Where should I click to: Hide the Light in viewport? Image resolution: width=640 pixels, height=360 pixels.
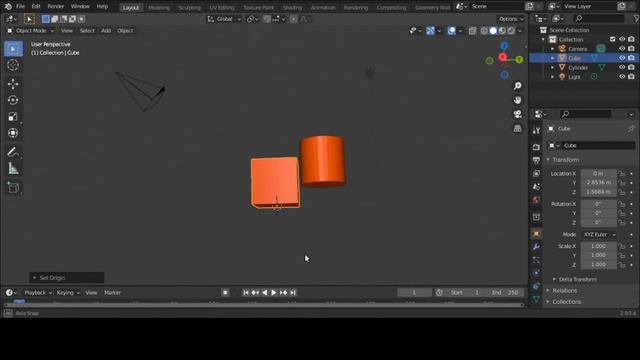pos(622,77)
